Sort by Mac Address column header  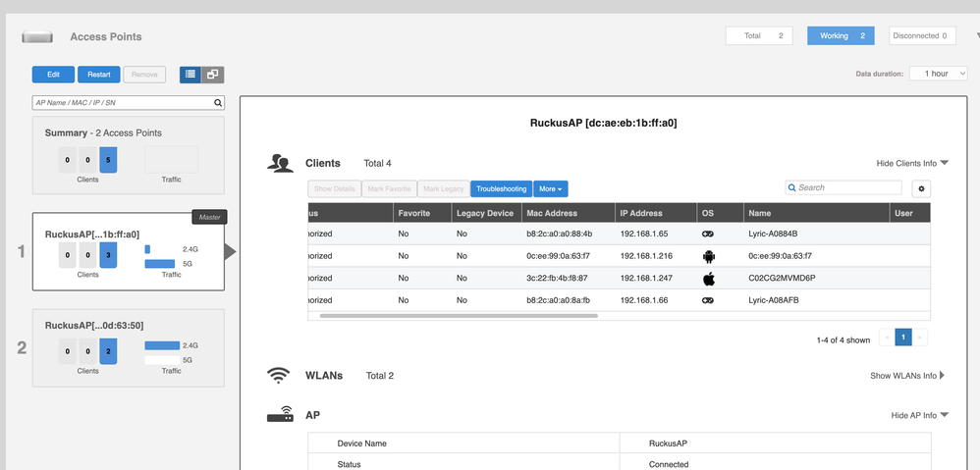[x=552, y=213]
